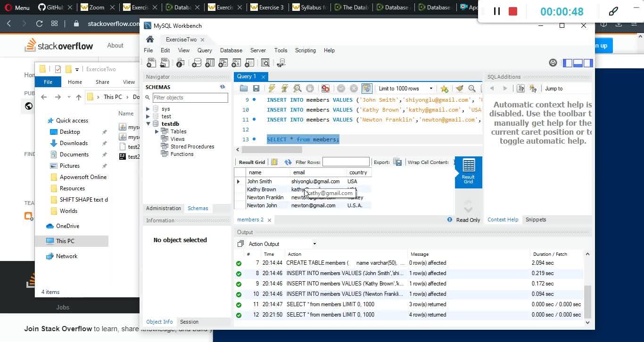Screen dimensions: 644x342
Task: Click Filter Rows input field
Action: 346,162
